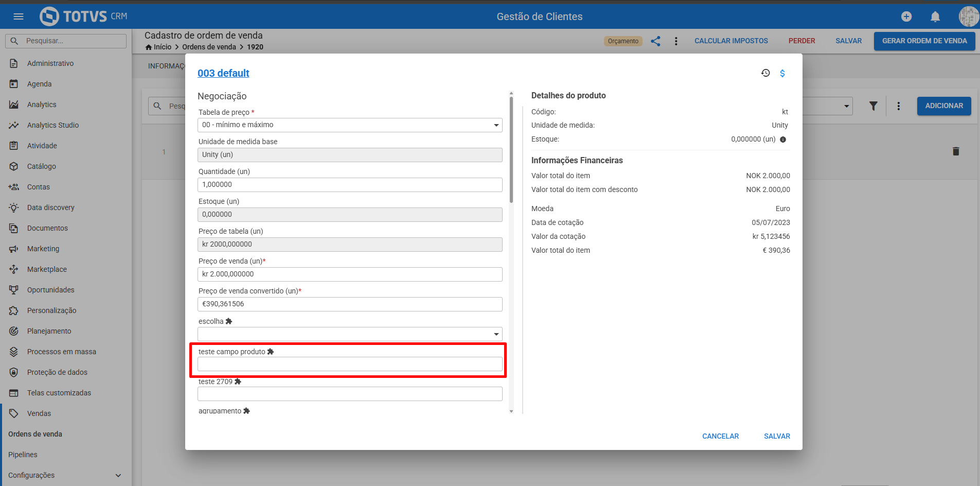Open the 003 default product link

tap(223, 73)
